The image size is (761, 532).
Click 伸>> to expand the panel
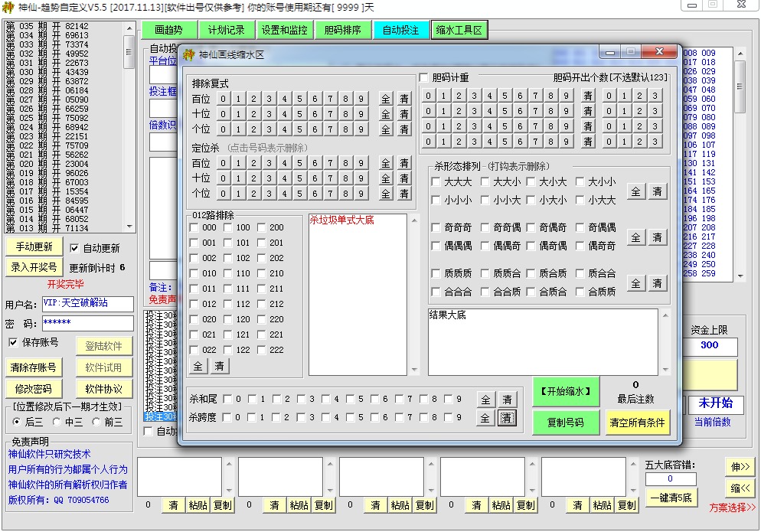click(740, 466)
